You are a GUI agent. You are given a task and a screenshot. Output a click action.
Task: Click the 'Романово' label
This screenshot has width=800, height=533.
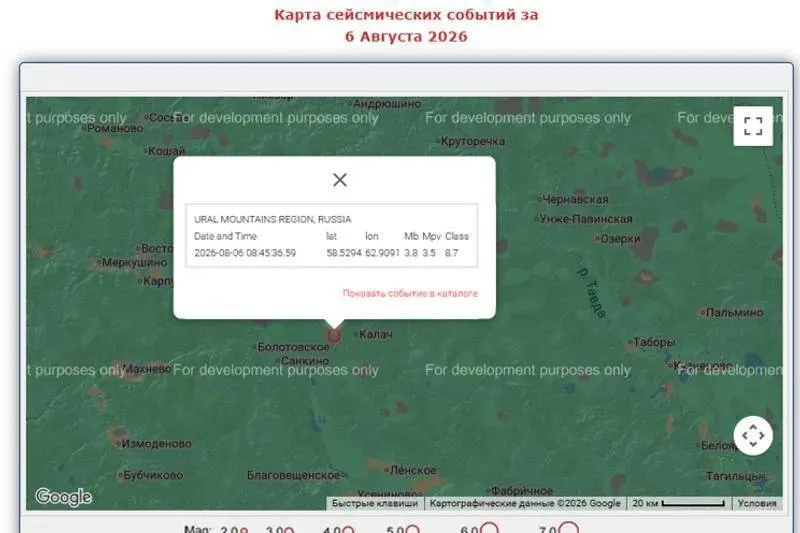(114, 128)
